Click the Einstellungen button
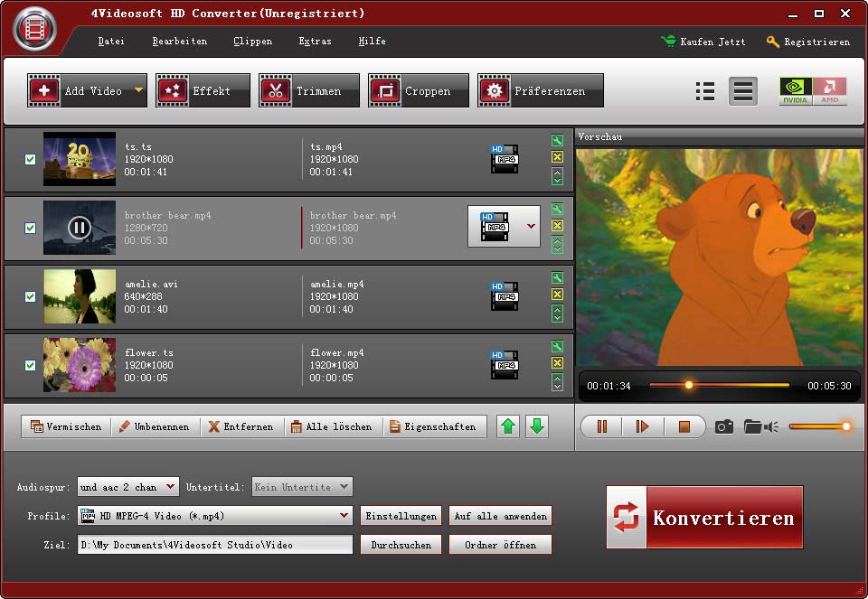 (x=401, y=516)
